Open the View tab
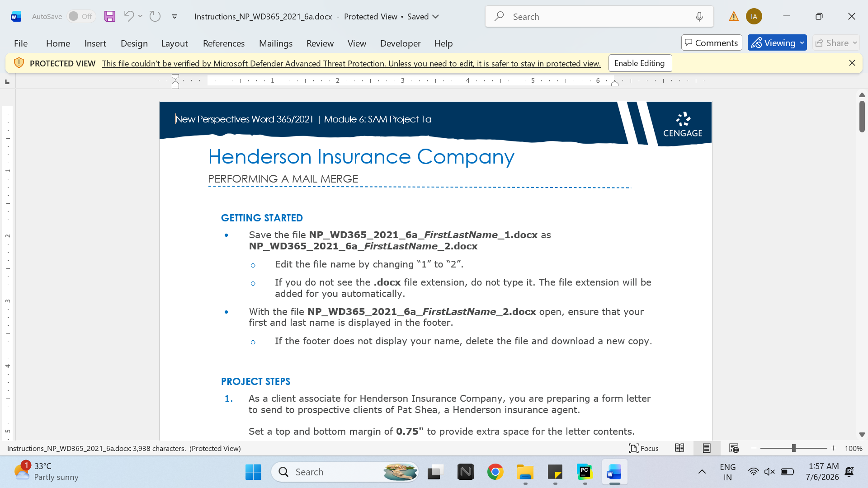This screenshot has width=868, height=488. click(x=357, y=43)
